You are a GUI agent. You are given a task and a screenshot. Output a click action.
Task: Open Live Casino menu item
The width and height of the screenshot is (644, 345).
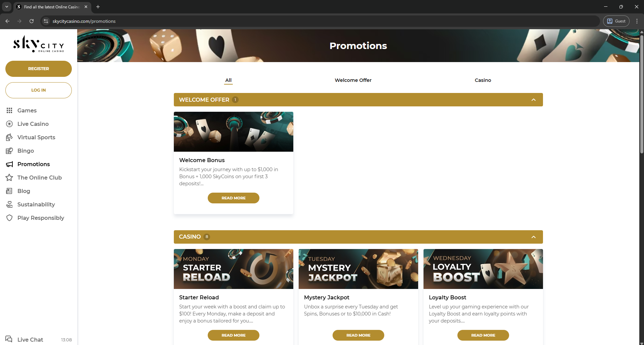33,124
